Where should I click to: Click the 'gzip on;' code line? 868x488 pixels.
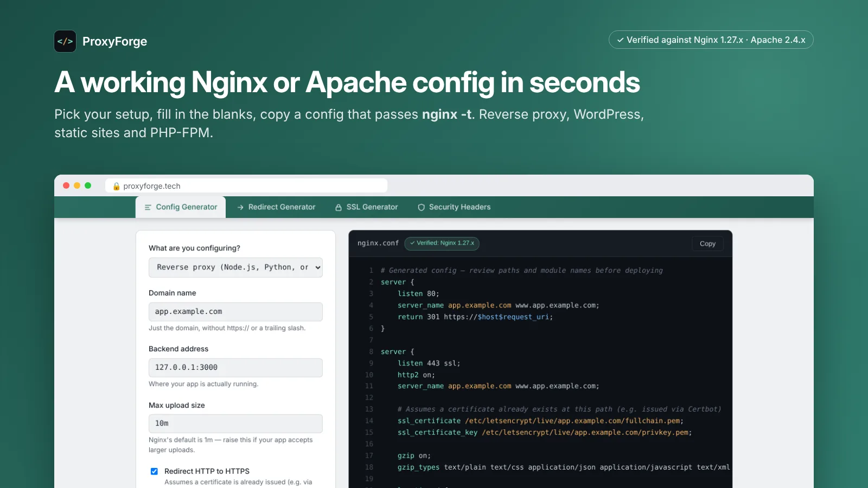pos(414,455)
